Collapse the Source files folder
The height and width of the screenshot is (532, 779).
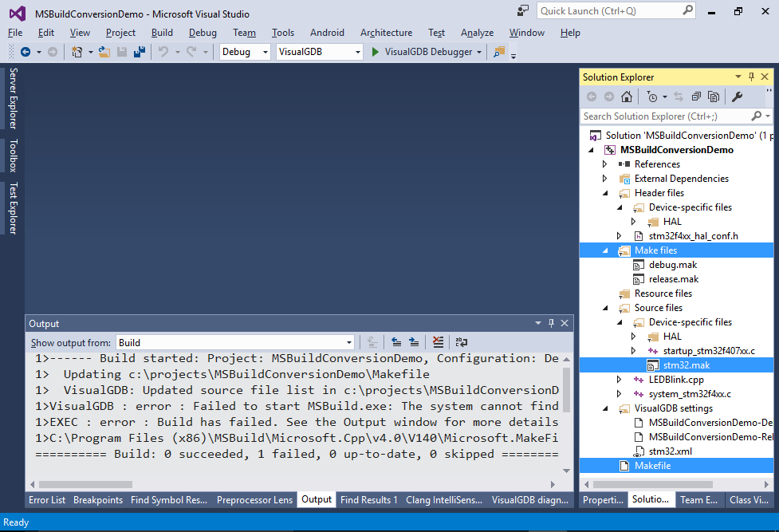pos(605,308)
